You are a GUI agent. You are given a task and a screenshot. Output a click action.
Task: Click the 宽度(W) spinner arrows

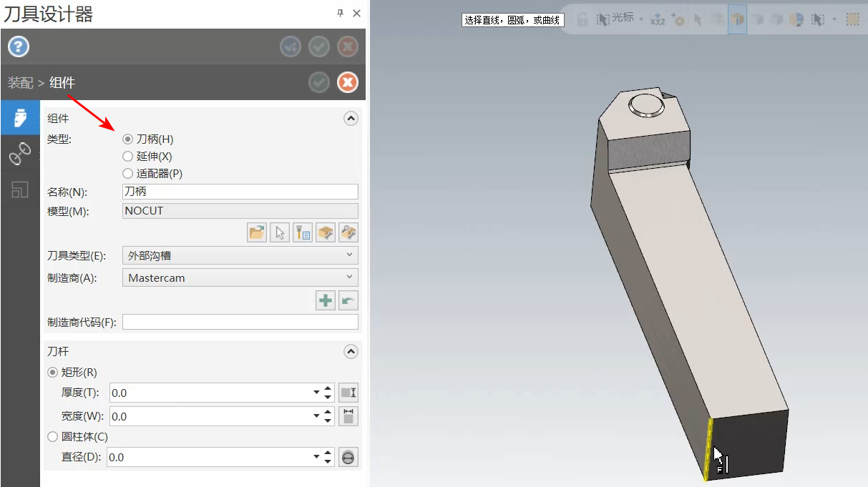point(328,416)
